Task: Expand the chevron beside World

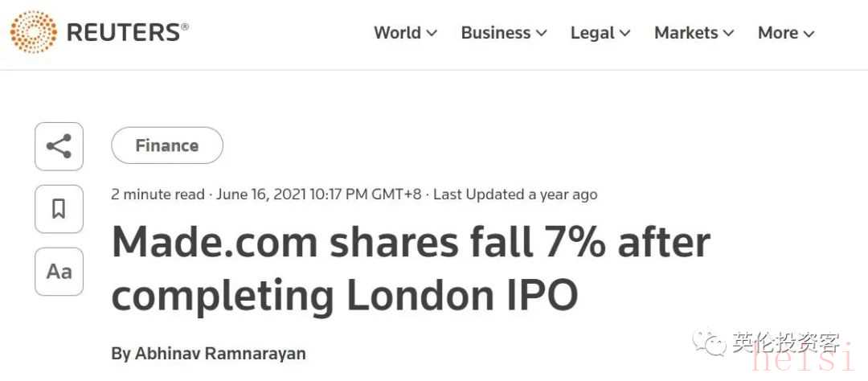Action: (432, 34)
